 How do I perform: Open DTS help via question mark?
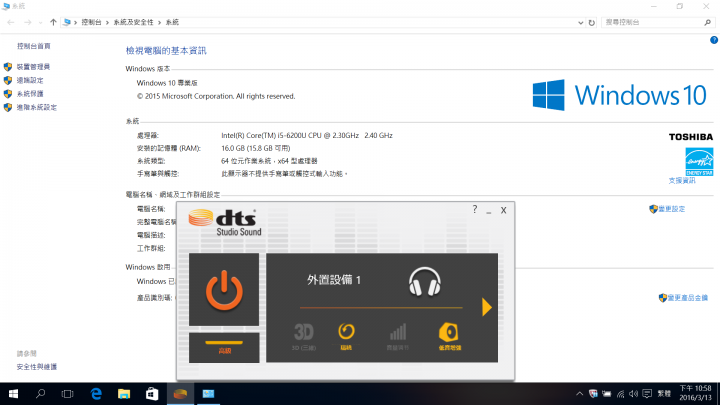coord(475,209)
